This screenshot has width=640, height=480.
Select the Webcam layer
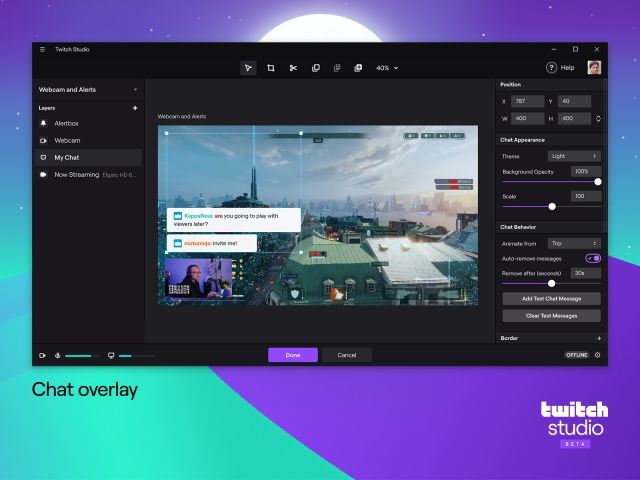coord(67,140)
